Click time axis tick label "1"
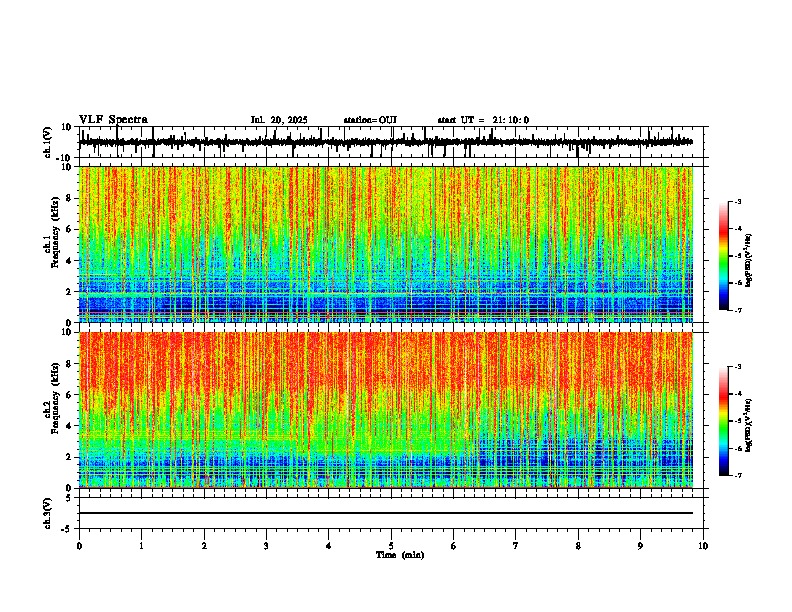Screen dimensions: 792x612 coord(141,546)
